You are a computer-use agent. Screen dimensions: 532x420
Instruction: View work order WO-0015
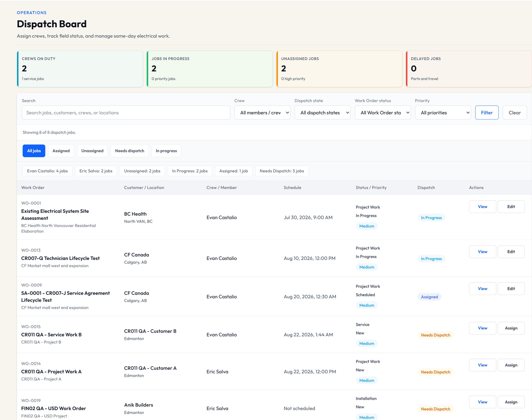[x=482, y=328]
